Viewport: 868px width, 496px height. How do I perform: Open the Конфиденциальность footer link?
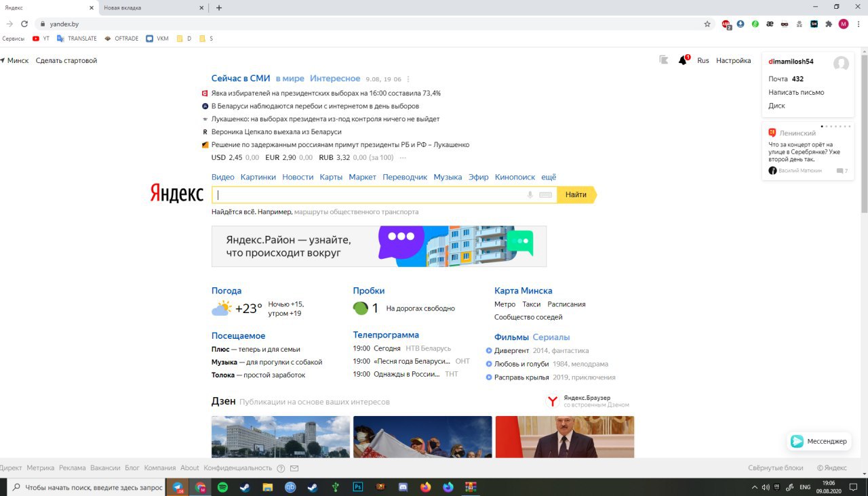pos(238,468)
